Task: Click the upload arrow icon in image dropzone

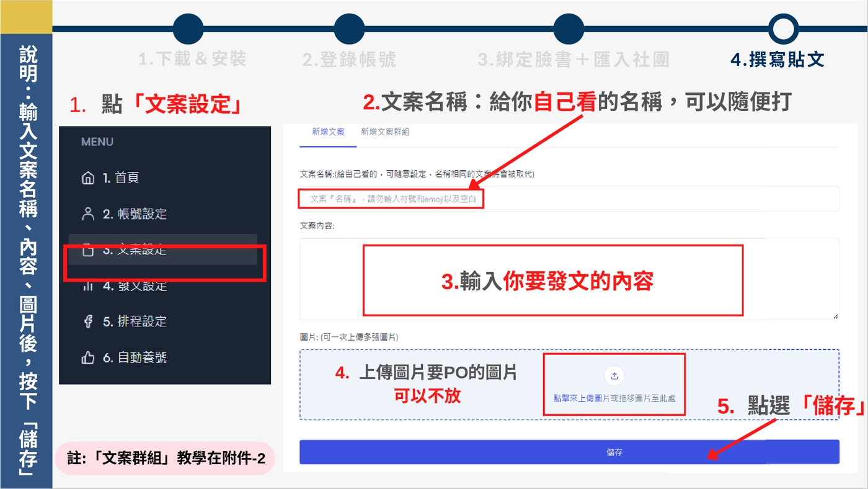Action: tap(614, 375)
